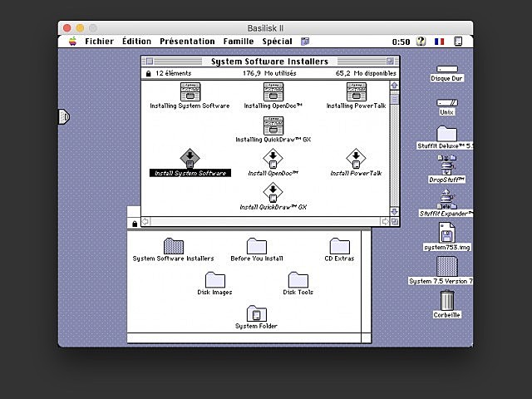Click the menu bar clock showing 0:50
The height and width of the screenshot is (399, 532).
pos(401,42)
